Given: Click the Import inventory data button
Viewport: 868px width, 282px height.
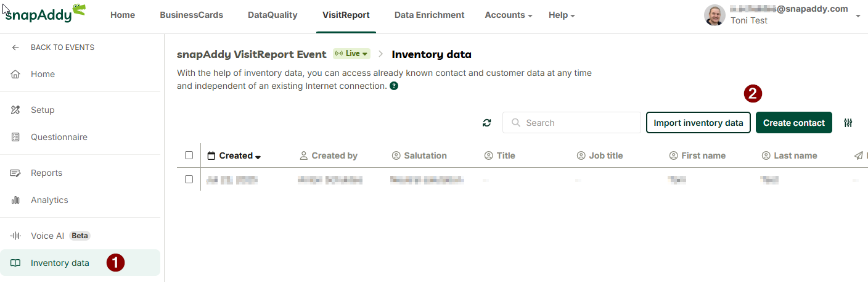Looking at the screenshot, I should [x=698, y=123].
